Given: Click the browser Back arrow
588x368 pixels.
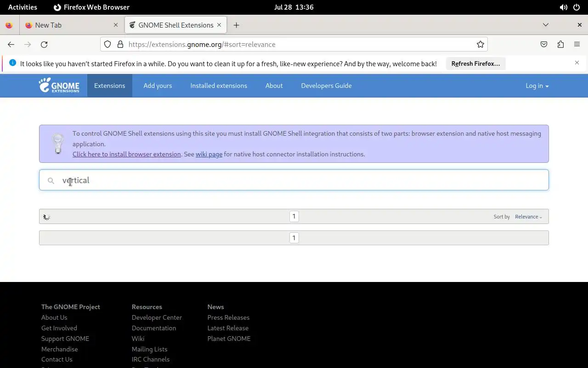Looking at the screenshot, I should [x=11, y=44].
